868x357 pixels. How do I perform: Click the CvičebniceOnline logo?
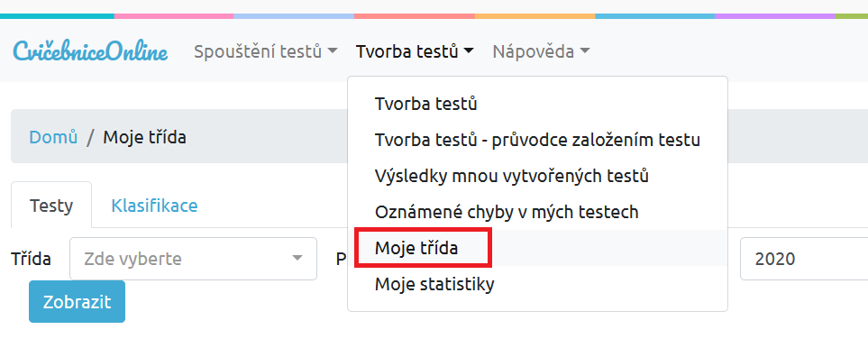pyautogui.click(x=90, y=51)
